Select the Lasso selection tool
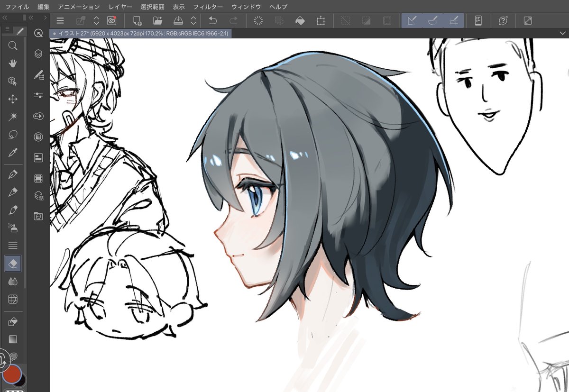Screen dimensions: 569x392 pos(13,135)
